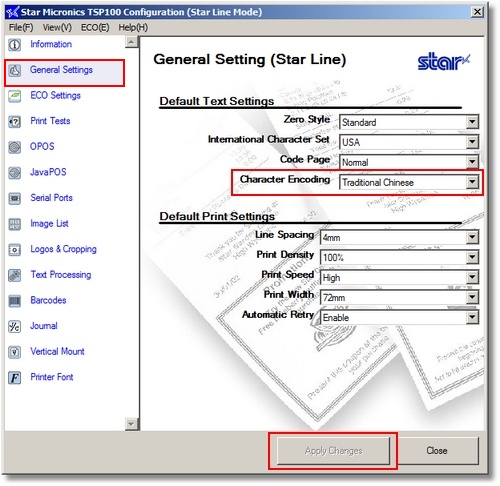This screenshot has width=500, height=486.
Task: Click sidebar scroll down arrow
Action: (131, 424)
